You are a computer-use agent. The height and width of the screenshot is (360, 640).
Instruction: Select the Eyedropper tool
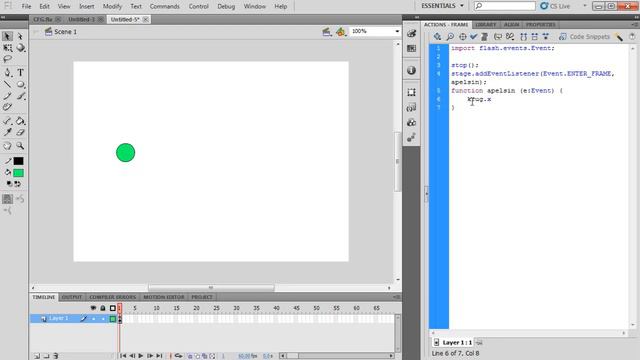(7, 132)
